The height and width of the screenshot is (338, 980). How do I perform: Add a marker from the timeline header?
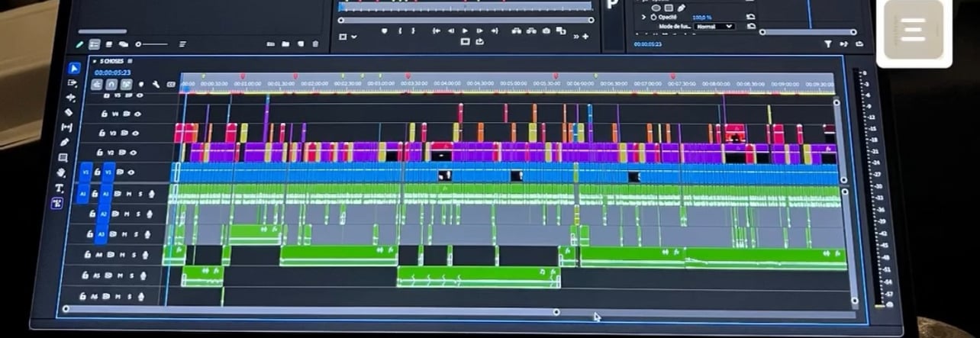[140, 84]
